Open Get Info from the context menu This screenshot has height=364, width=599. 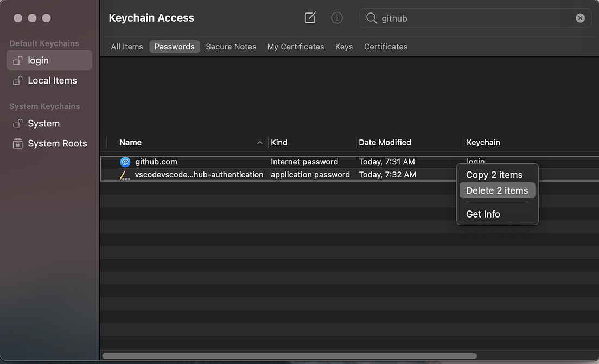point(483,214)
